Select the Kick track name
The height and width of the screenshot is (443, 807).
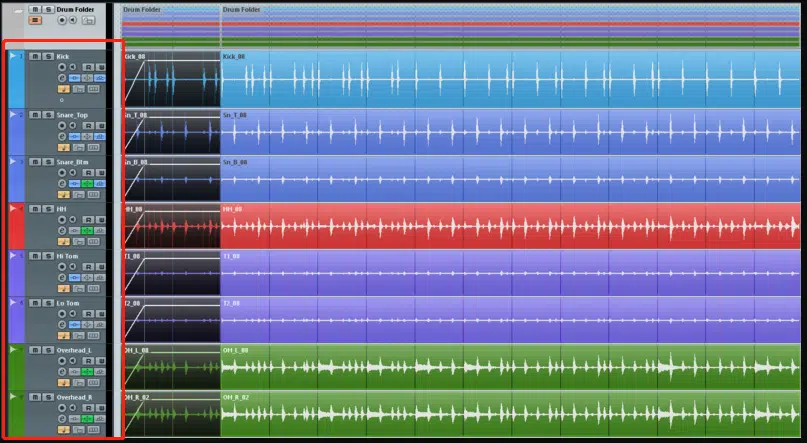[x=63, y=56]
